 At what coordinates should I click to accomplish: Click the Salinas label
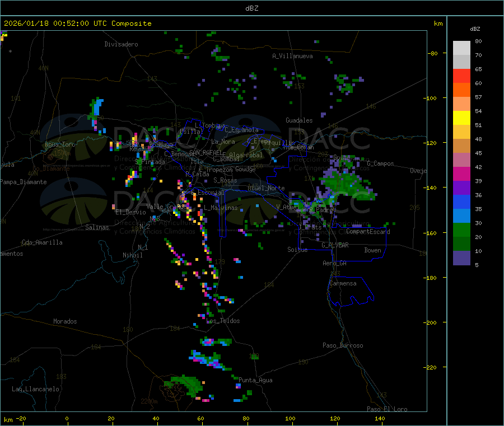click(97, 227)
